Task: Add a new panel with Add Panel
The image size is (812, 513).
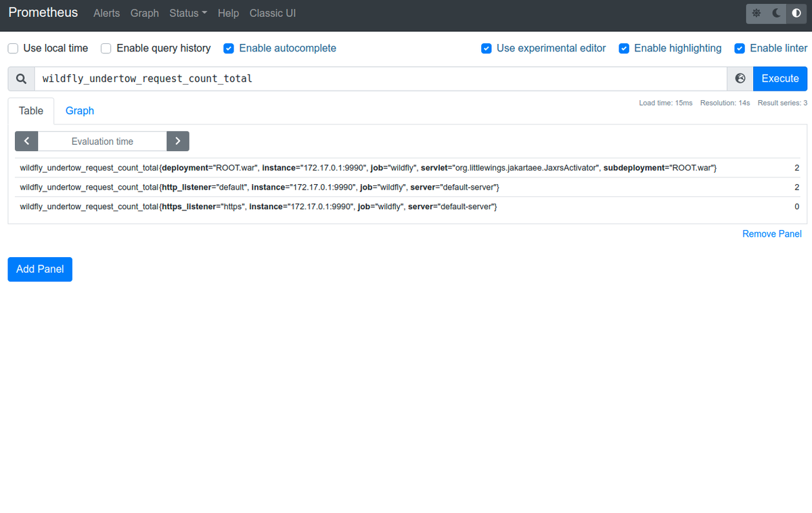Action: (40, 269)
